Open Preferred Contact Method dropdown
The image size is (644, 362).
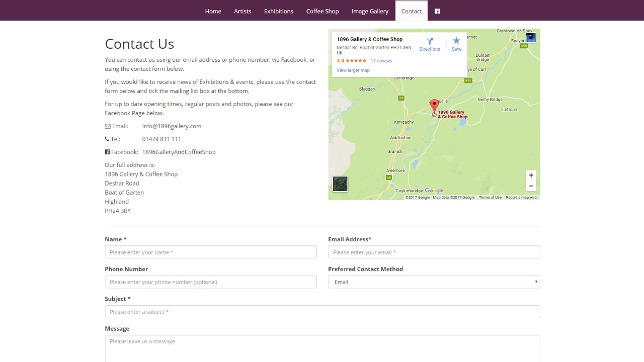click(434, 282)
